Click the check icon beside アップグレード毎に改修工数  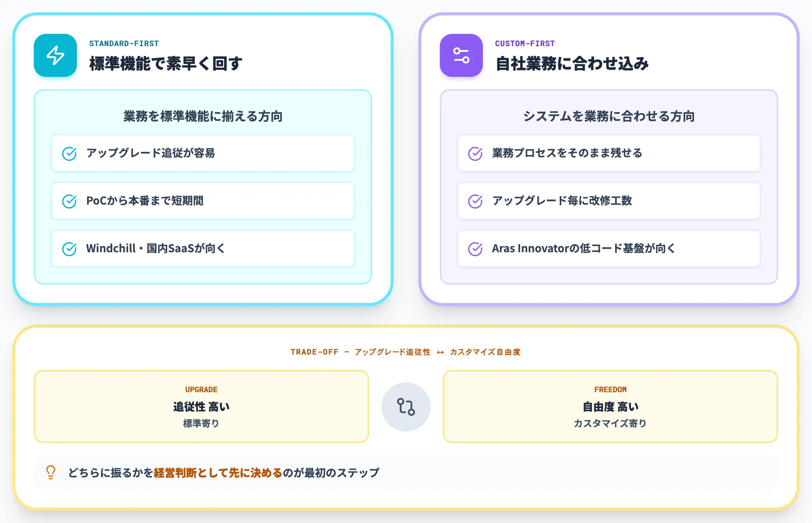[475, 201]
